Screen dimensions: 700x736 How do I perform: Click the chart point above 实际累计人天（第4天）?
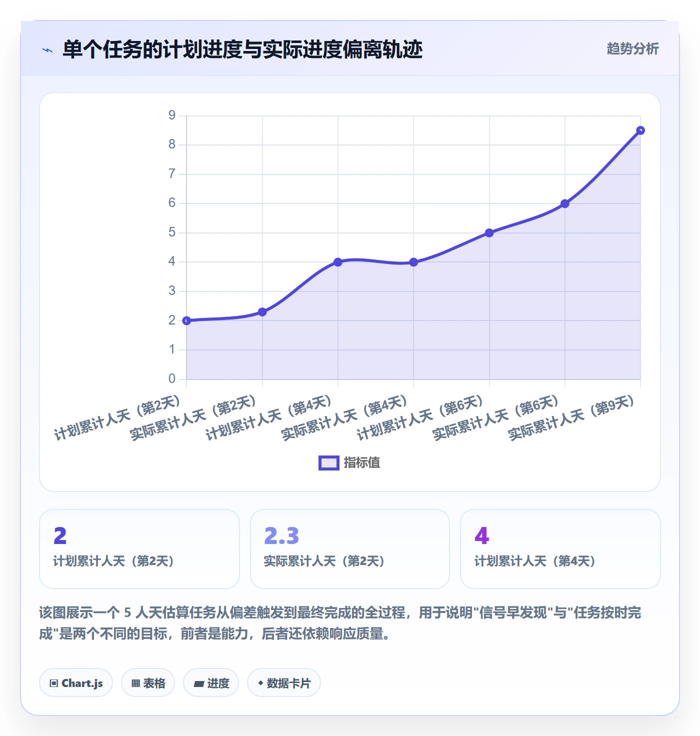point(413,262)
